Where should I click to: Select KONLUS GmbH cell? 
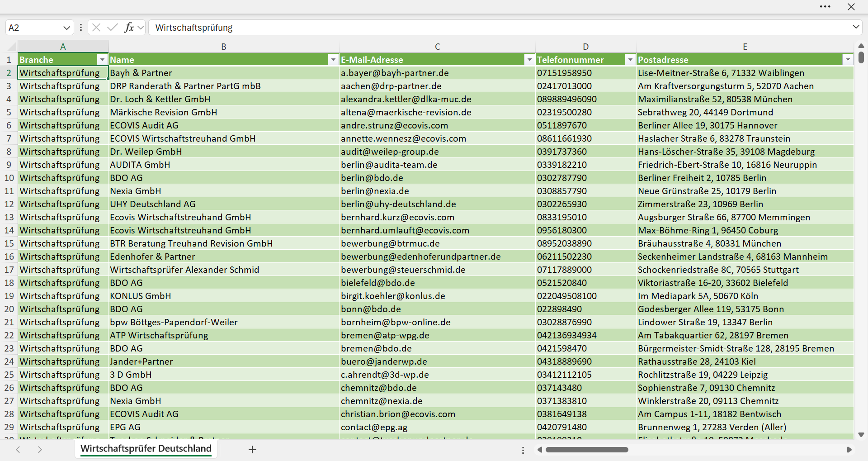[x=224, y=296]
